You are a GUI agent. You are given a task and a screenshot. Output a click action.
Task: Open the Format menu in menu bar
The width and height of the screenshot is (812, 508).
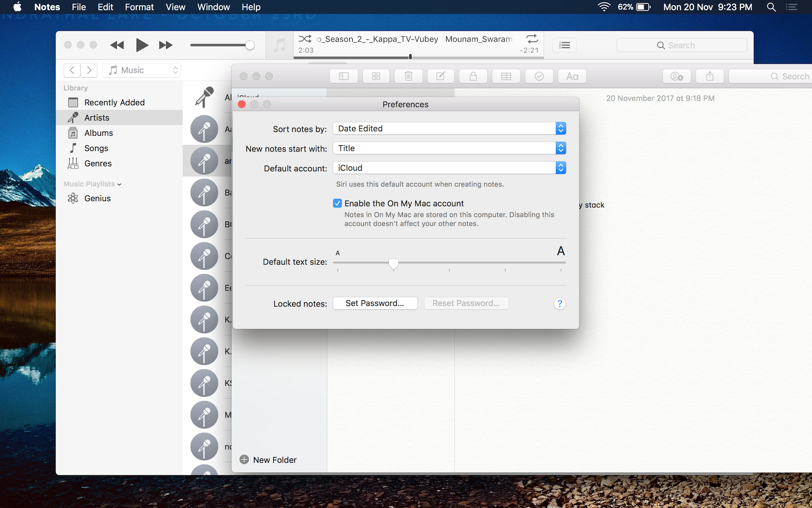139,7
